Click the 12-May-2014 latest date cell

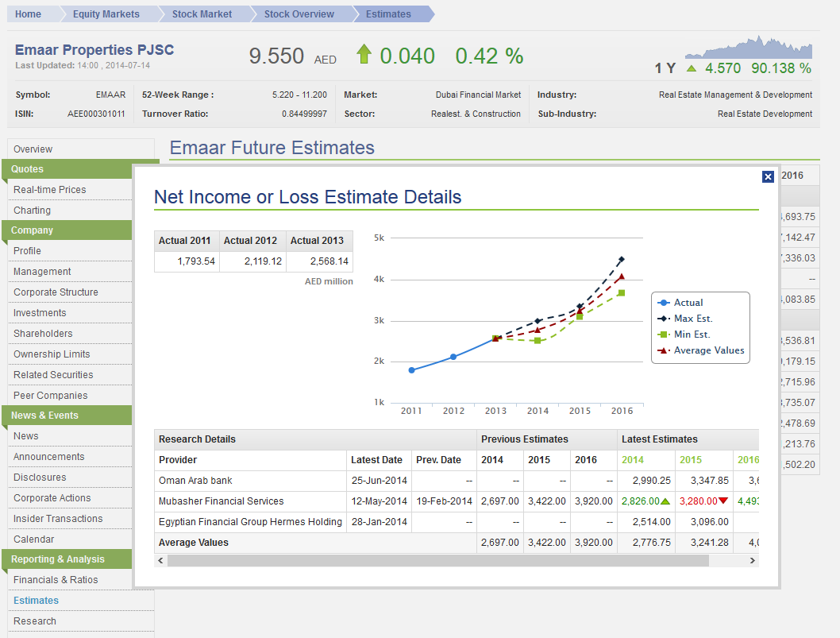pyautogui.click(x=380, y=501)
